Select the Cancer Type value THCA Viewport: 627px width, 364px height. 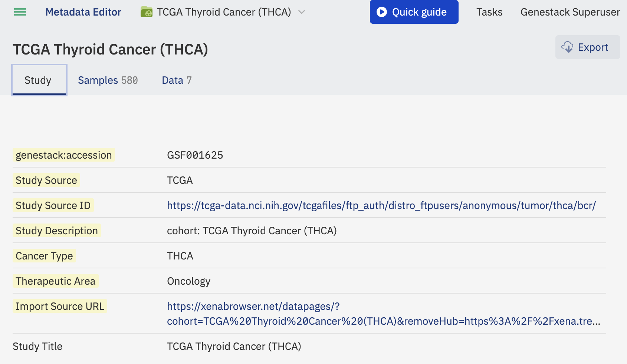[180, 256]
